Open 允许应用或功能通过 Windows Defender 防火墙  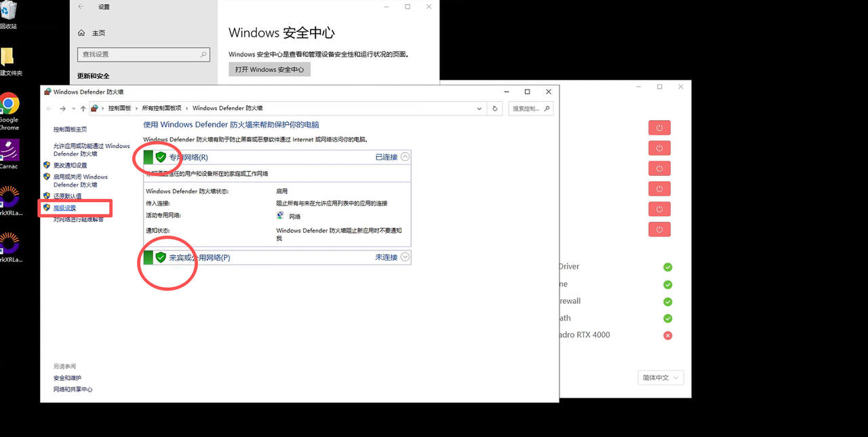pyautogui.click(x=92, y=150)
